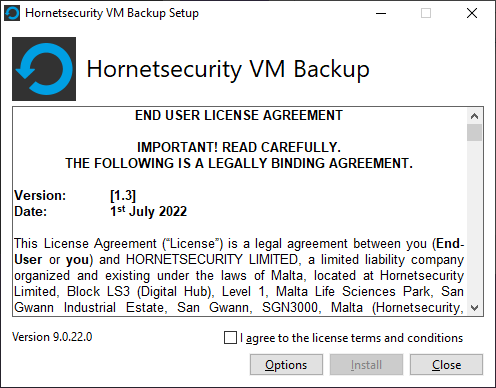This screenshot has width=496, height=388.
Task: Click the 'I agree to the license terms' label
Action: click(x=351, y=338)
